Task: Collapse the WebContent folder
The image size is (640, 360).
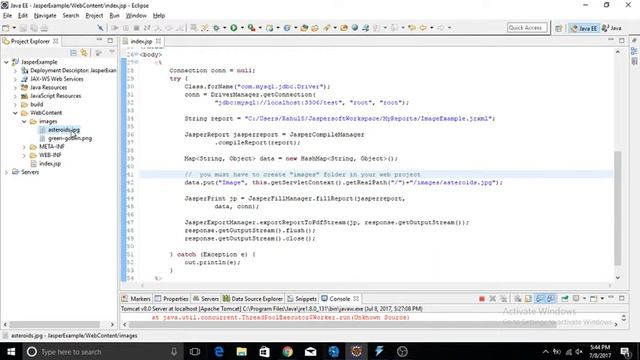Action: coord(16,113)
